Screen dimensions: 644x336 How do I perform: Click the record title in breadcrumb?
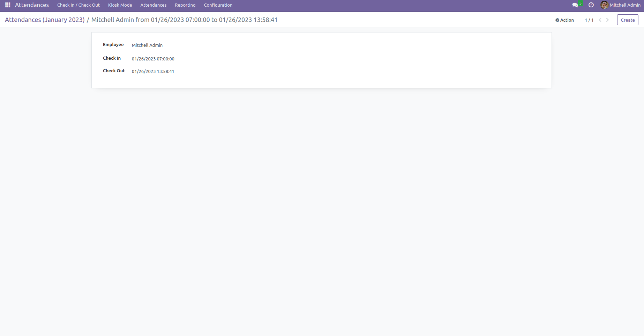click(x=185, y=20)
